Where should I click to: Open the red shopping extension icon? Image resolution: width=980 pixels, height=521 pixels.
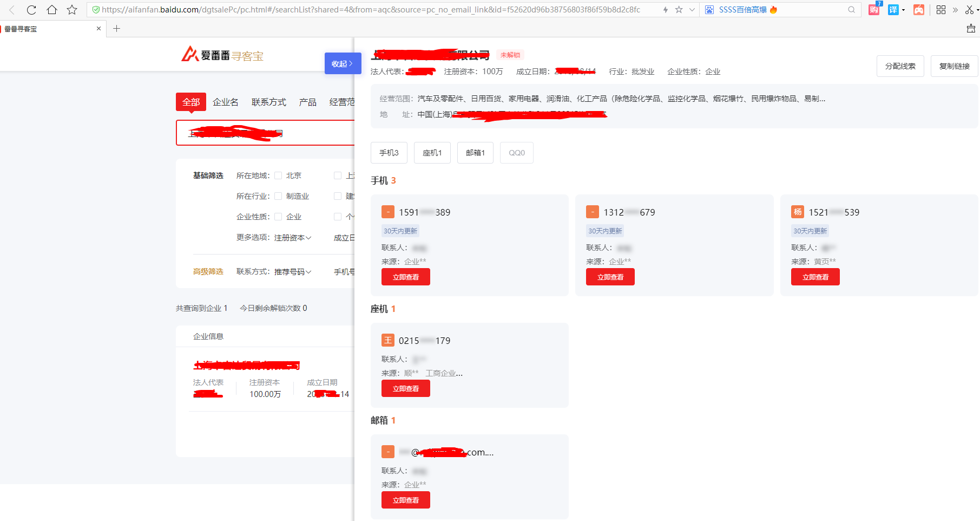(874, 9)
